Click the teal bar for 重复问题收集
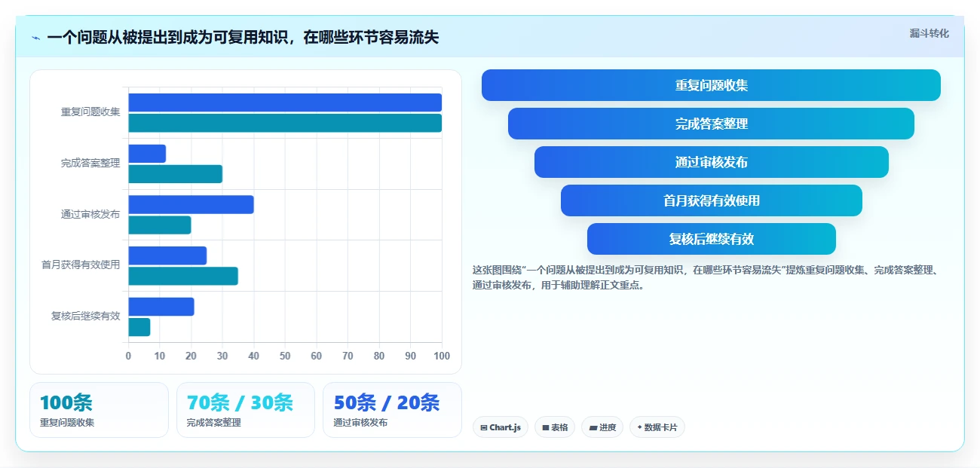 (285, 123)
